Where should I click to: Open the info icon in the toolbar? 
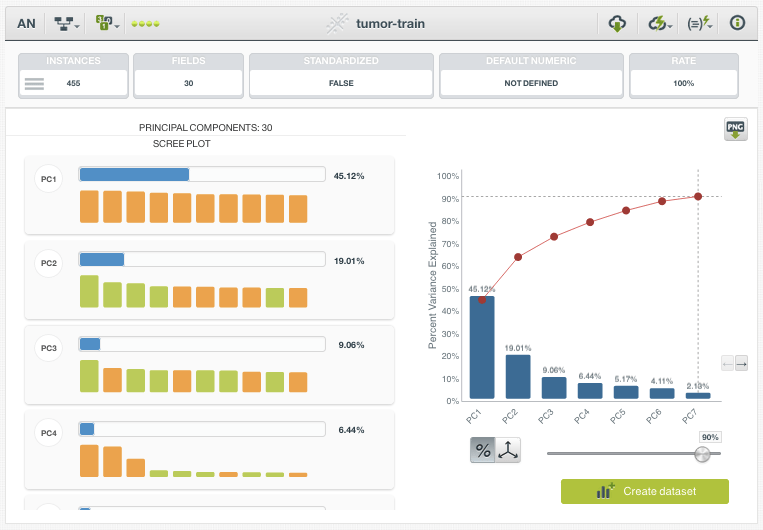click(737, 22)
